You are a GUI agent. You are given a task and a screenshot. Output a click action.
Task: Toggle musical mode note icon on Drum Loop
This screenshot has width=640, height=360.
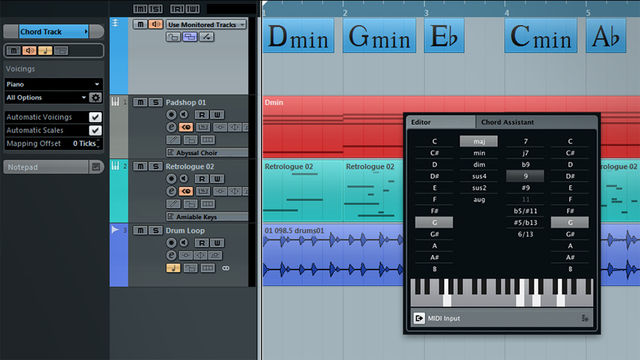click(173, 268)
